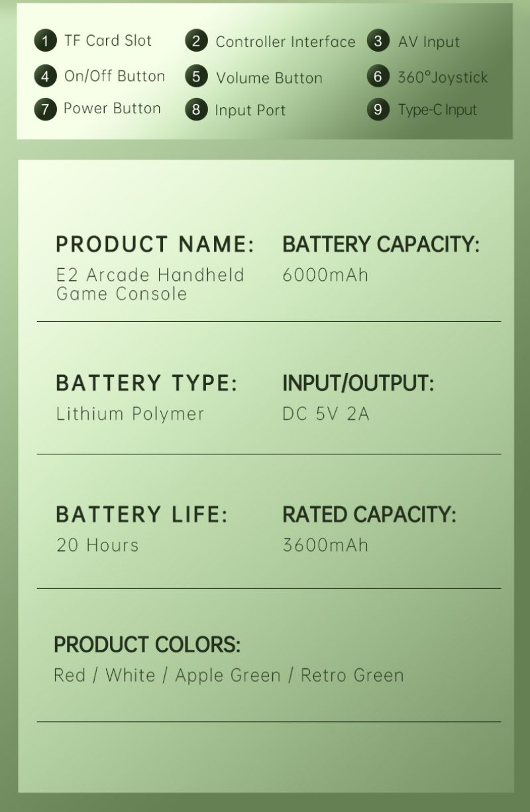Click the number 3 circle badge
This screenshot has height=812, width=530.
[x=378, y=41]
